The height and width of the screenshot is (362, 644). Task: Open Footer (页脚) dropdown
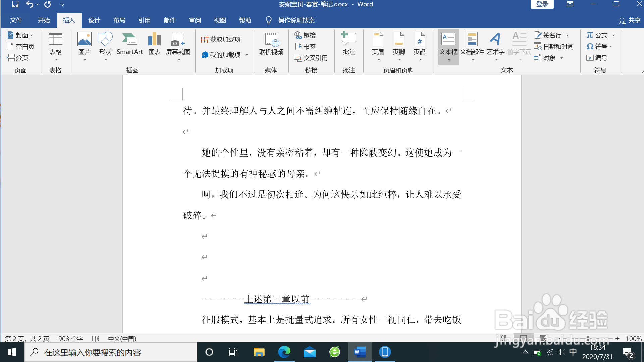click(399, 47)
